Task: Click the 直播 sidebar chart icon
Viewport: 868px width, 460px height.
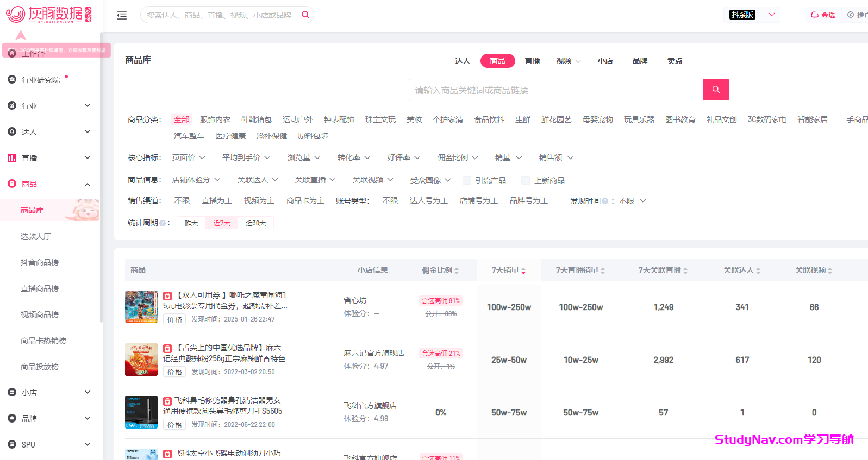Action: 12,158
